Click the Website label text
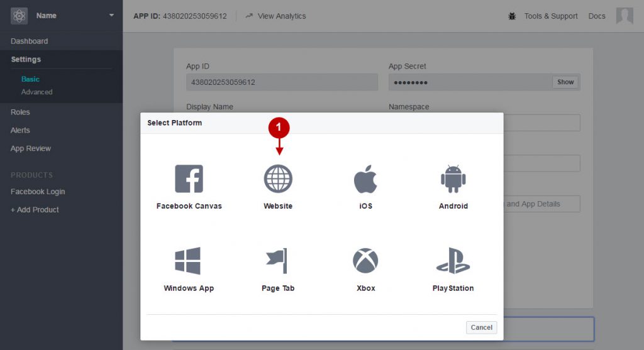This screenshot has height=350, width=644. point(278,206)
